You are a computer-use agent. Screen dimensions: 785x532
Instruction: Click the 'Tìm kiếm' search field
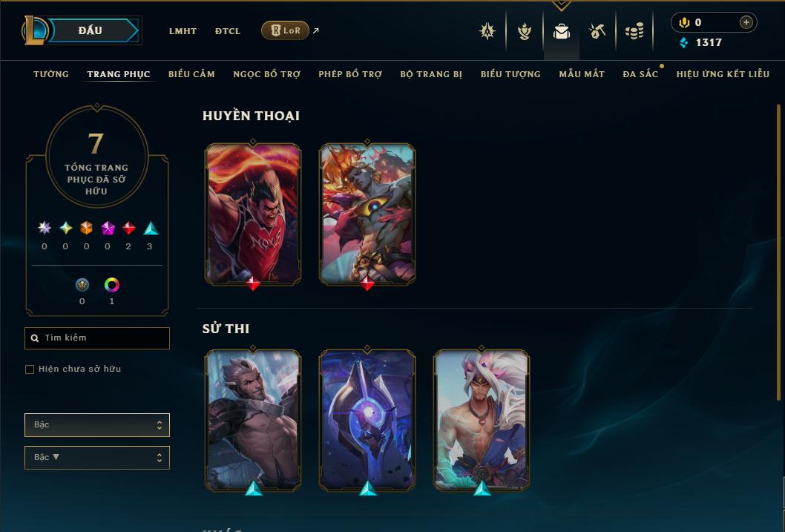click(97, 338)
